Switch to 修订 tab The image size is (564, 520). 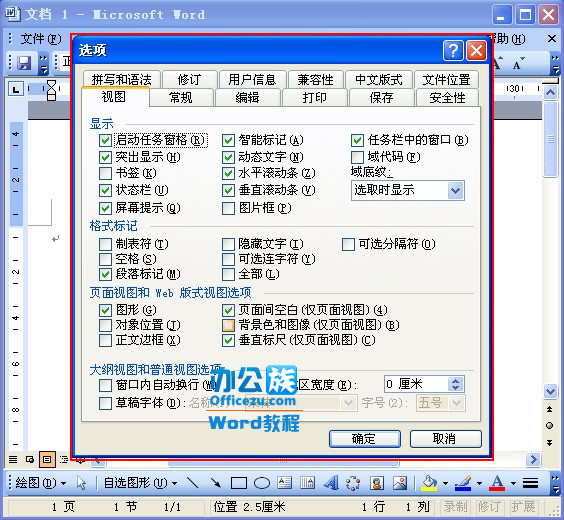tap(190, 79)
